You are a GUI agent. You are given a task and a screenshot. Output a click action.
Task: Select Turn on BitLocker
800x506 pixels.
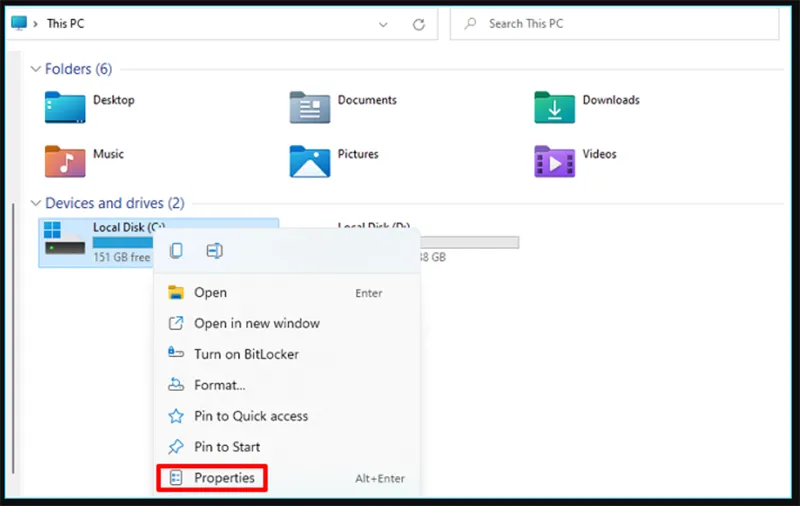coord(287,354)
